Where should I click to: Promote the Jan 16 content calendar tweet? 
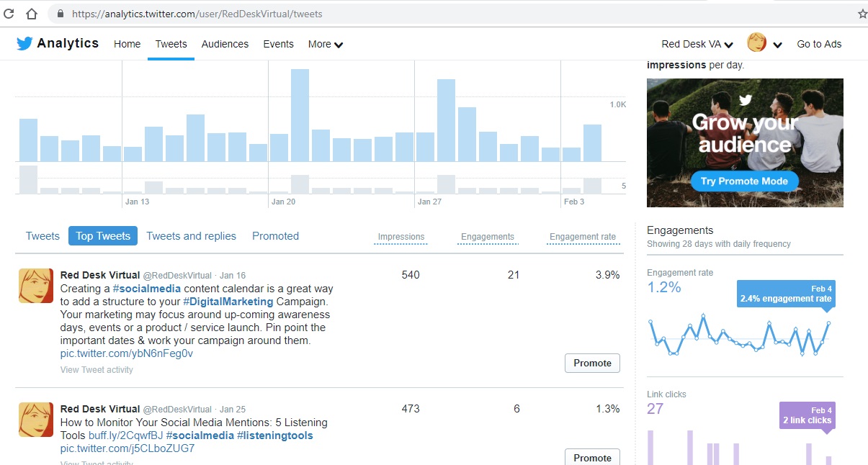point(592,364)
